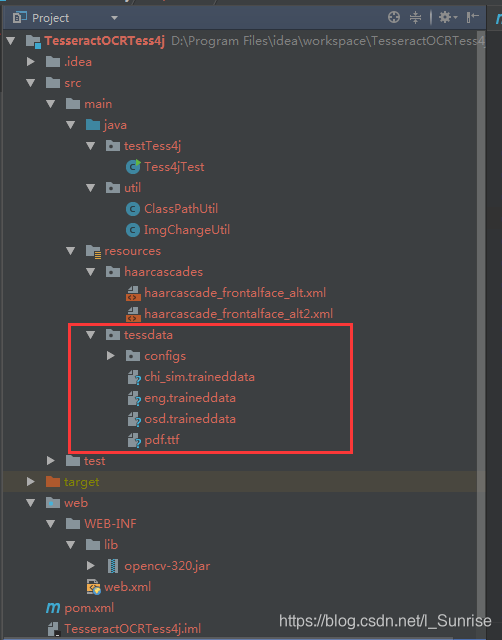
Task: Click the chi_sim.traineddata unknown-file icon
Action: 134,377
